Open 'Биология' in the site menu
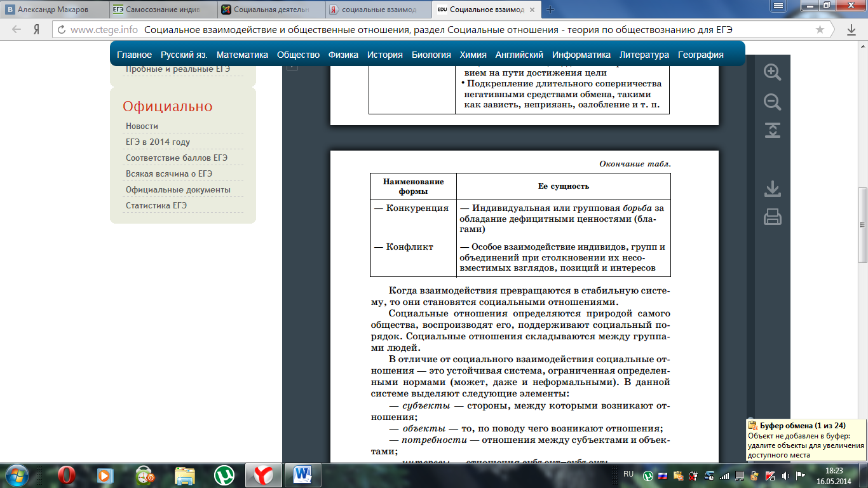Image resolution: width=868 pixels, height=488 pixels. coord(431,55)
